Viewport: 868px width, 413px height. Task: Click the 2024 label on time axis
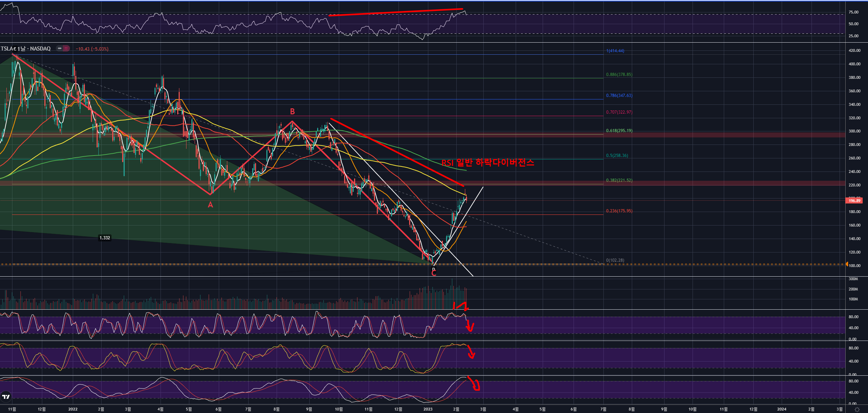click(782, 409)
